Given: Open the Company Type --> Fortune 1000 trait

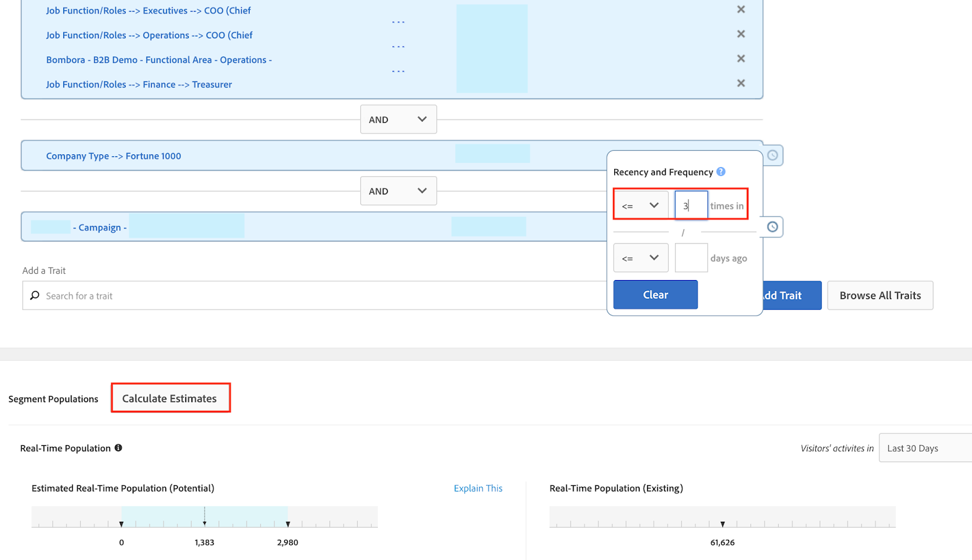Looking at the screenshot, I should pyautogui.click(x=114, y=156).
